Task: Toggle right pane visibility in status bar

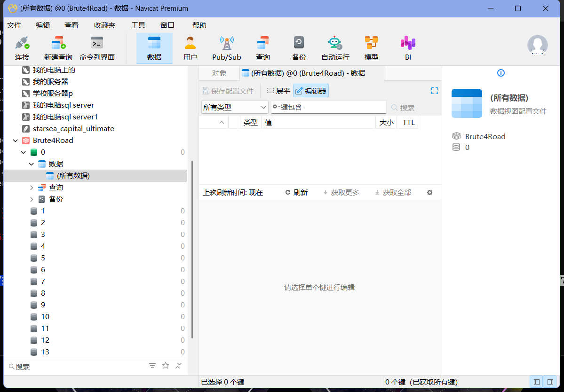Action: click(x=550, y=382)
